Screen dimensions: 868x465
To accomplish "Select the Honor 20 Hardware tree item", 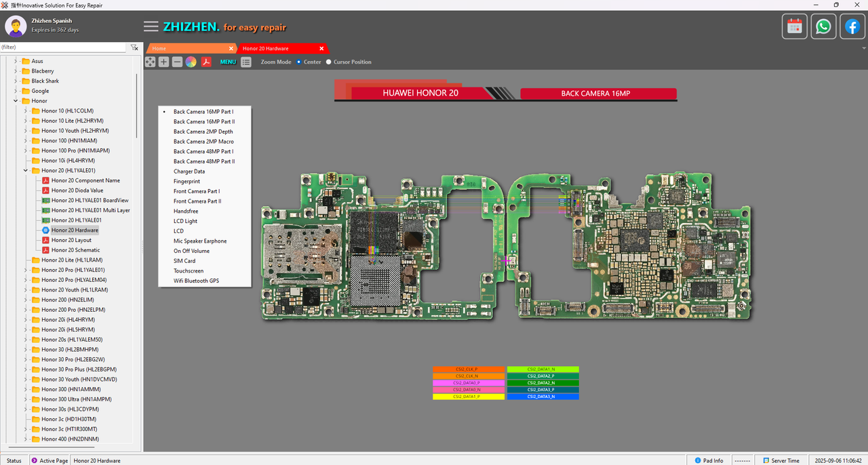I will (75, 230).
